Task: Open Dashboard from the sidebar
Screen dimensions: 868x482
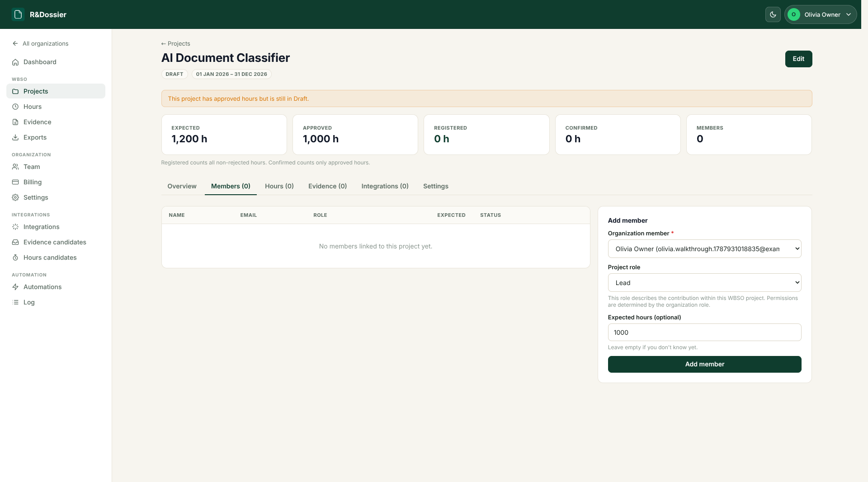Action: [56, 62]
